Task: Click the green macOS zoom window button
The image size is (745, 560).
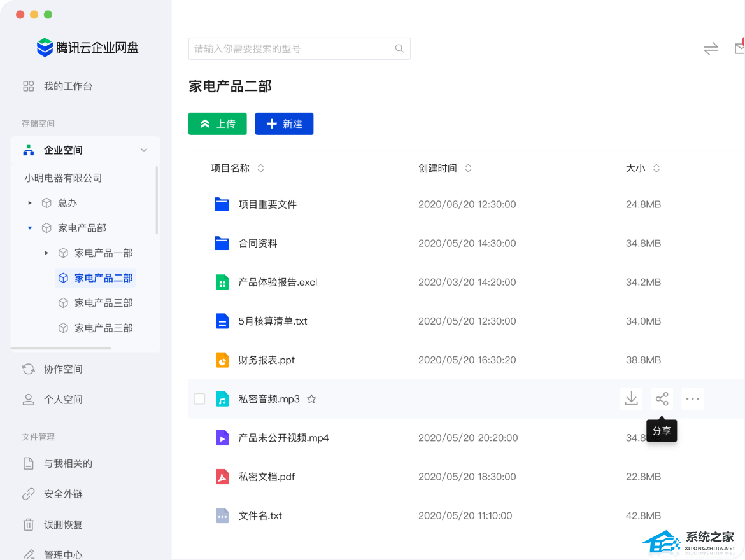Action: [48, 15]
